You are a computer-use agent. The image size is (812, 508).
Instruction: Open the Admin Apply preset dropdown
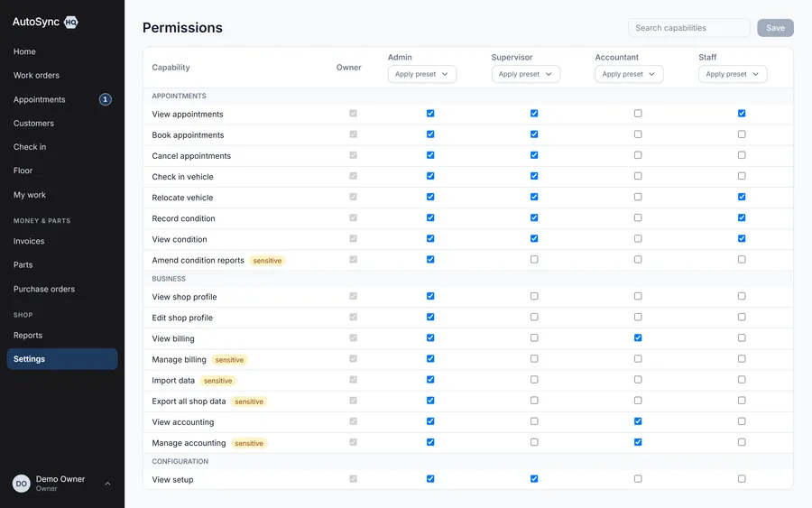coord(422,74)
